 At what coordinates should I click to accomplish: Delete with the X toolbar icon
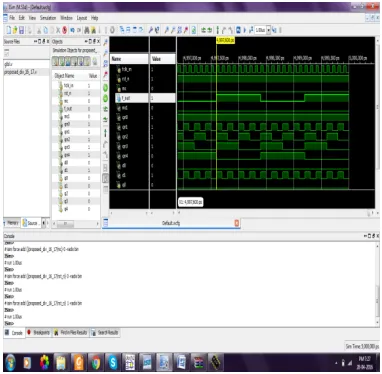click(58, 30)
